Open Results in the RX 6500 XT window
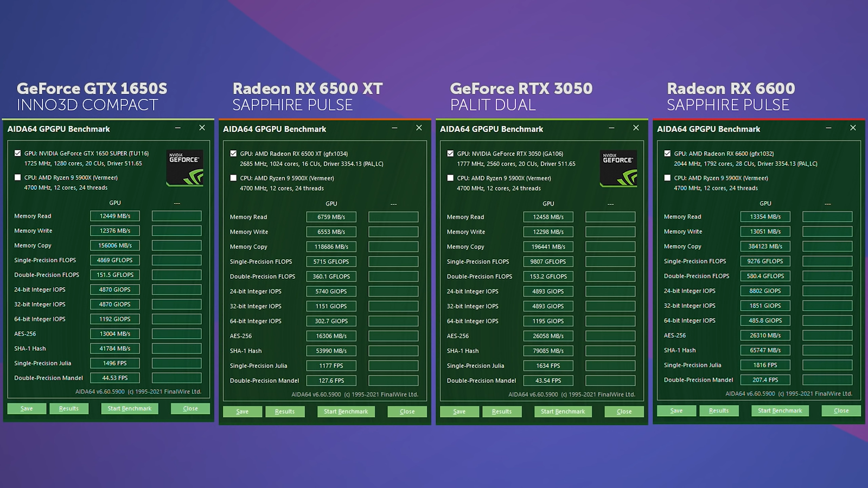This screenshot has width=868, height=488. pos(285,412)
